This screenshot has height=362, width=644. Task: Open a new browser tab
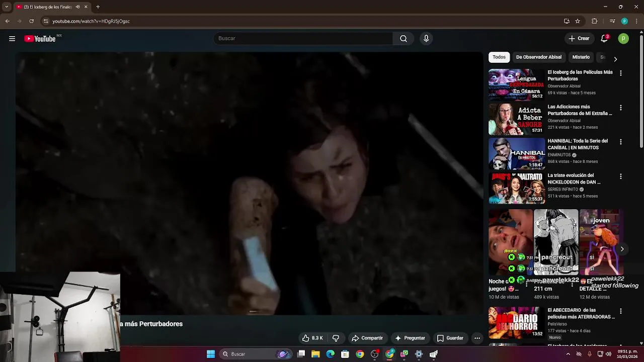point(98,7)
